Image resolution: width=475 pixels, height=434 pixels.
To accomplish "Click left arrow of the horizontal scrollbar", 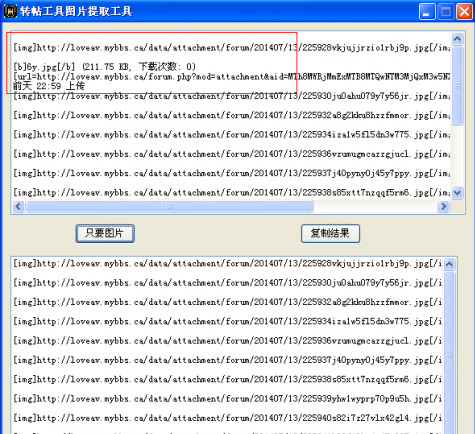I will click(x=18, y=206).
